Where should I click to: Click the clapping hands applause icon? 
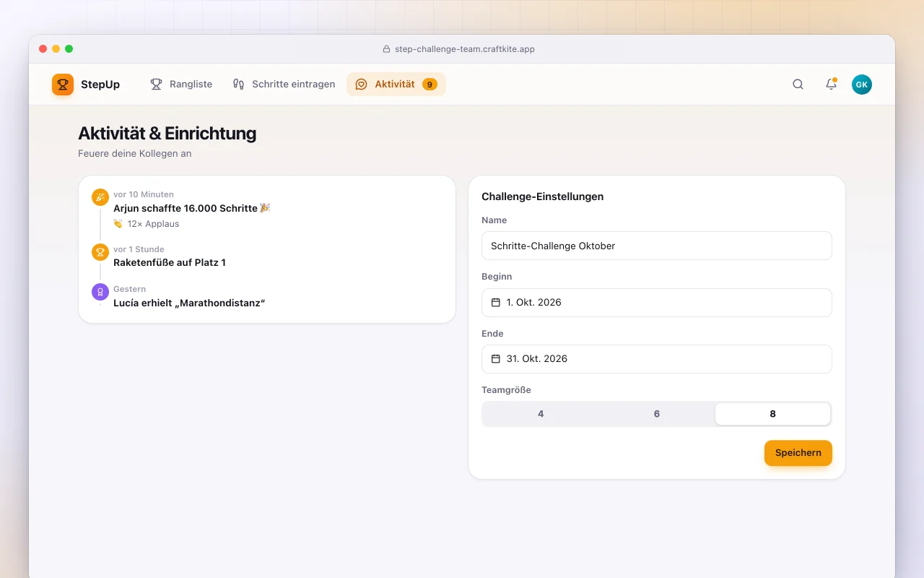(x=118, y=224)
